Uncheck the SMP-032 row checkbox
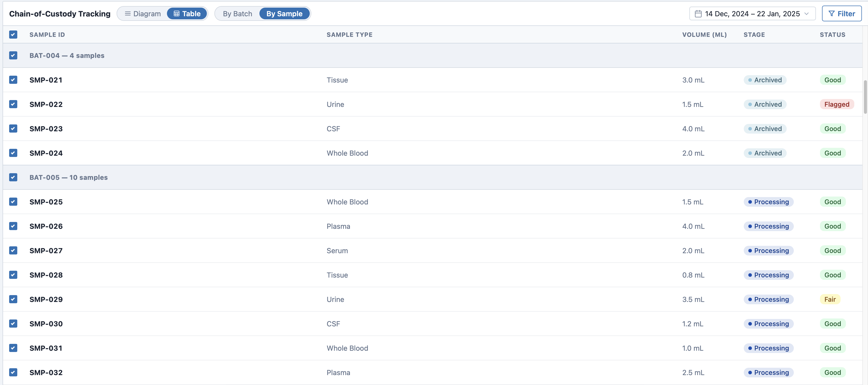868x385 pixels. click(x=13, y=372)
